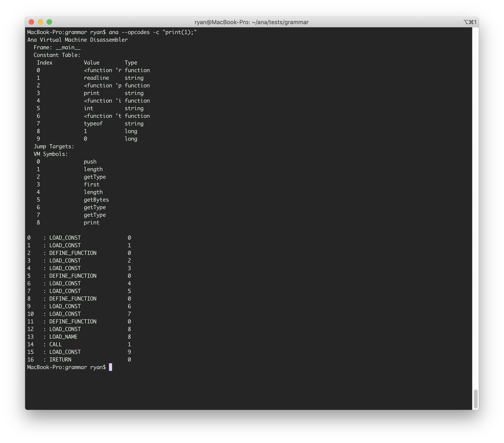Click the 'Value' column header
Viewport: 504px width, 443px height.
click(92, 63)
